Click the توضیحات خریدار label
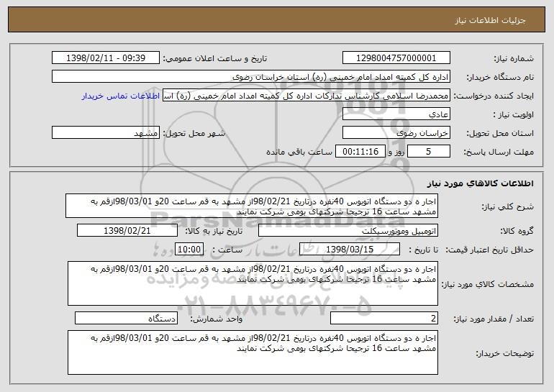 pyautogui.click(x=505, y=353)
